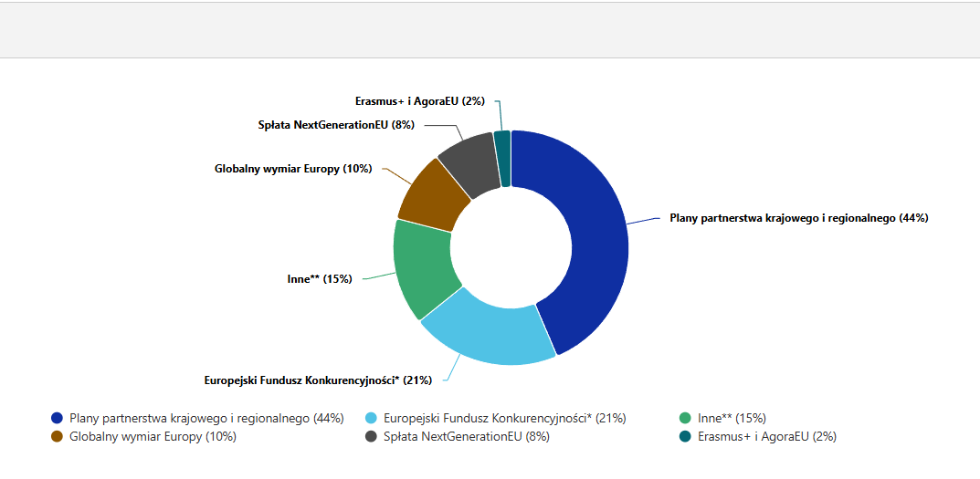Toggle Europejski Fundusz Konkurencyjności legend text entry
The width and height of the screenshot is (980, 479).
click(504, 418)
